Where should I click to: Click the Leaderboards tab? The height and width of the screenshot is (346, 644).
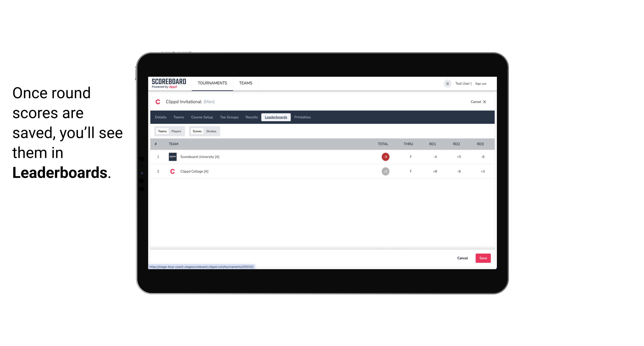click(276, 117)
